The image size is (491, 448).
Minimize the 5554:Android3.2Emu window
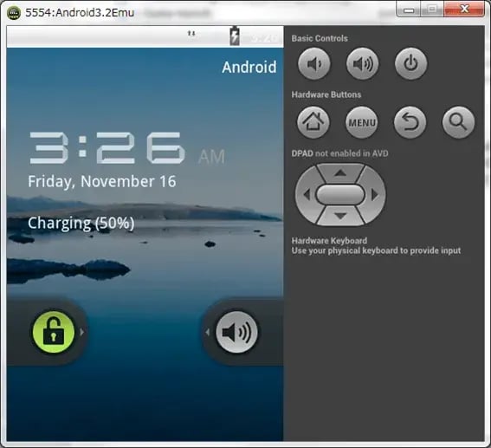coord(409,10)
